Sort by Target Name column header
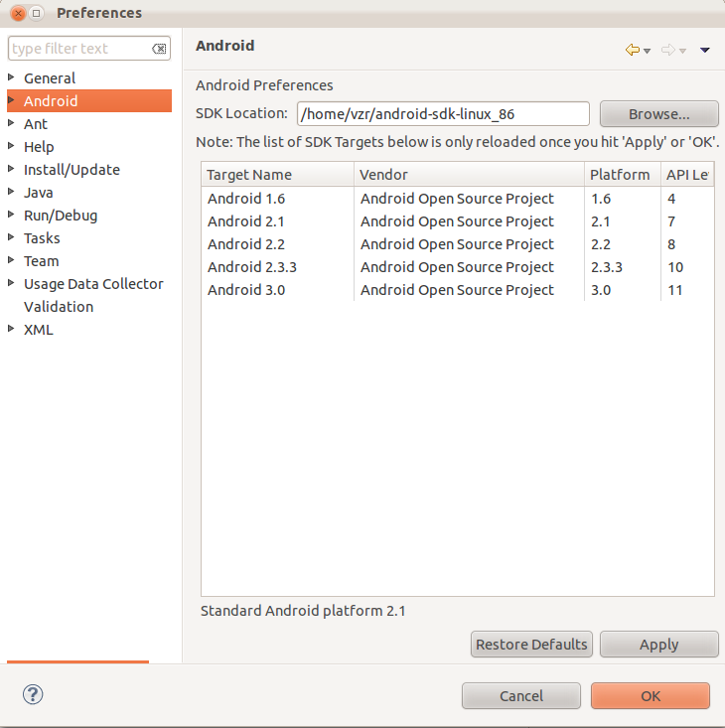This screenshot has height=728, width=725. coord(277,175)
